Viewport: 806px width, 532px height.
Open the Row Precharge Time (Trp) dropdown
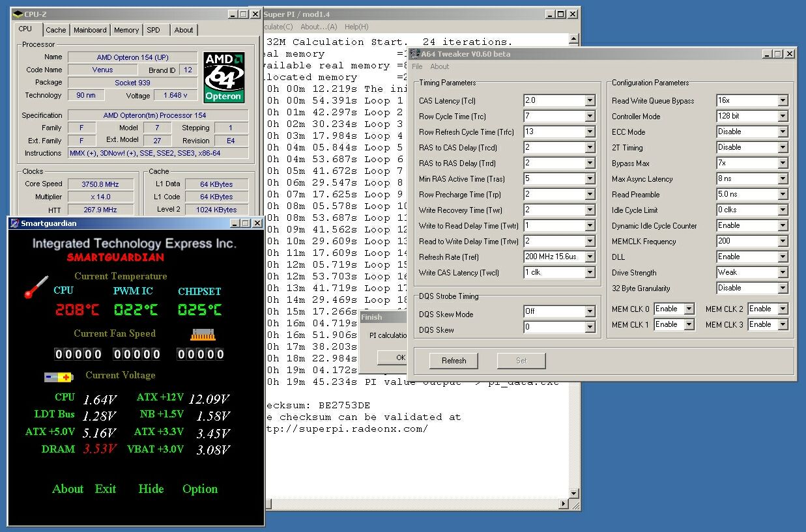(590, 195)
